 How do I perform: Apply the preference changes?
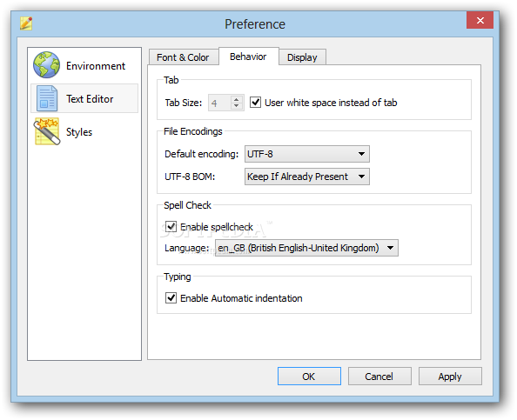tap(450, 377)
